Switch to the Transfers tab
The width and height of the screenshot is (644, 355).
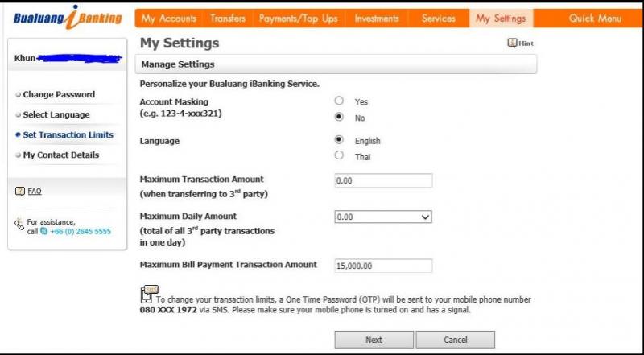(228, 19)
